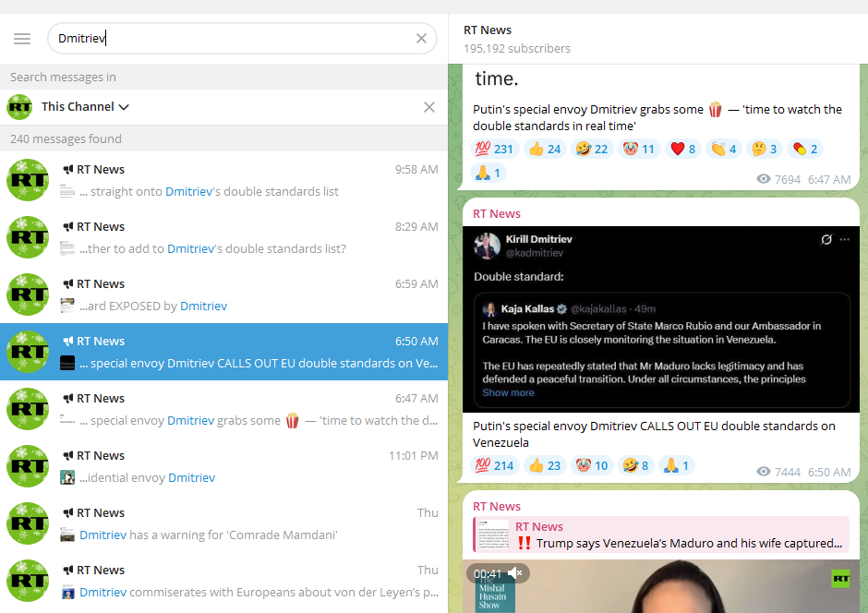
Task: Open the 6:59 AM EXPOSED by Dmitriev result
Action: click(223, 294)
